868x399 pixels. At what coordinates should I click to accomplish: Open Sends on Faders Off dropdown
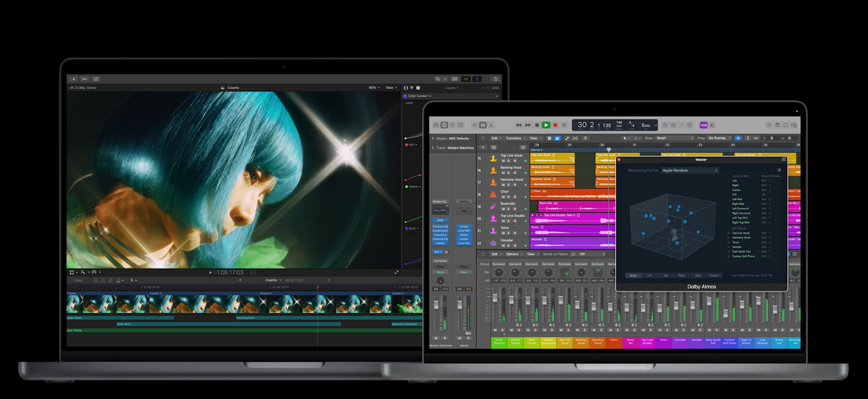click(591, 254)
